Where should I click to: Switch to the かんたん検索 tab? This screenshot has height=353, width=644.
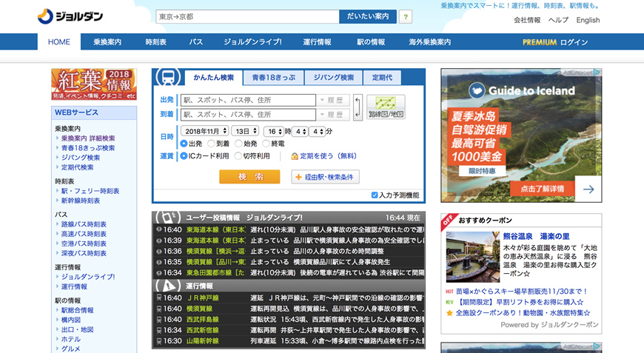tap(214, 78)
